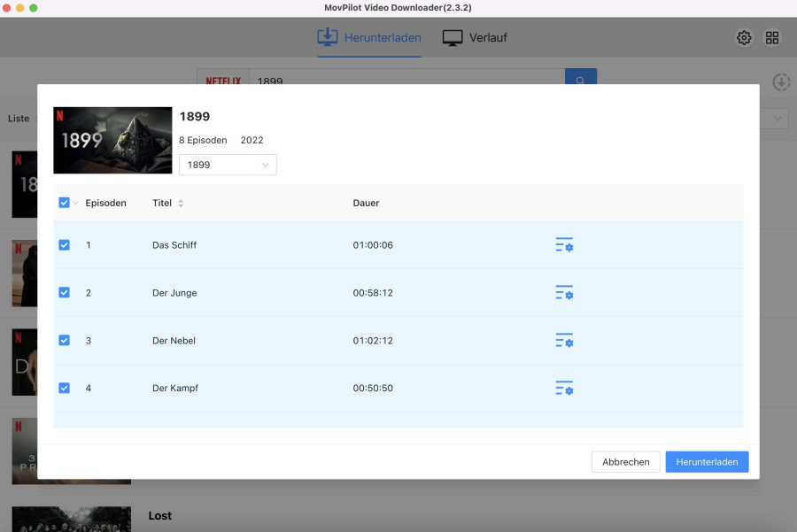Click the Liste label behind the dialog
Viewport: 797px width, 532px height.
(19, 119)
